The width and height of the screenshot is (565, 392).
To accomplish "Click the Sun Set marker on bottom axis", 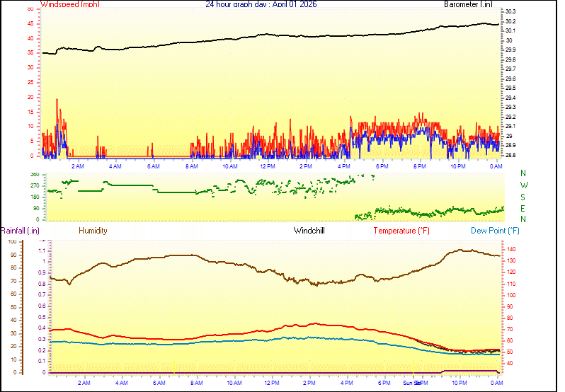I will pos(412,383).
